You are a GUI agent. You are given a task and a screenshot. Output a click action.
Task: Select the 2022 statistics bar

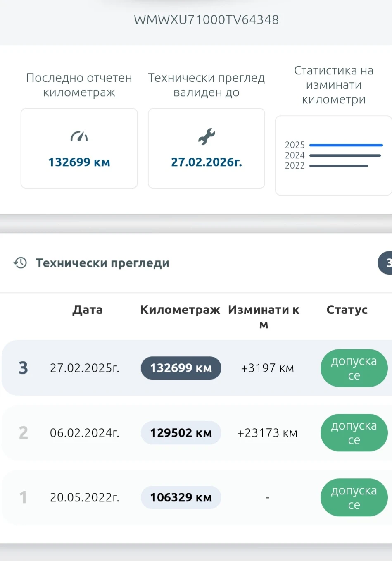click(x=338, y=166)
